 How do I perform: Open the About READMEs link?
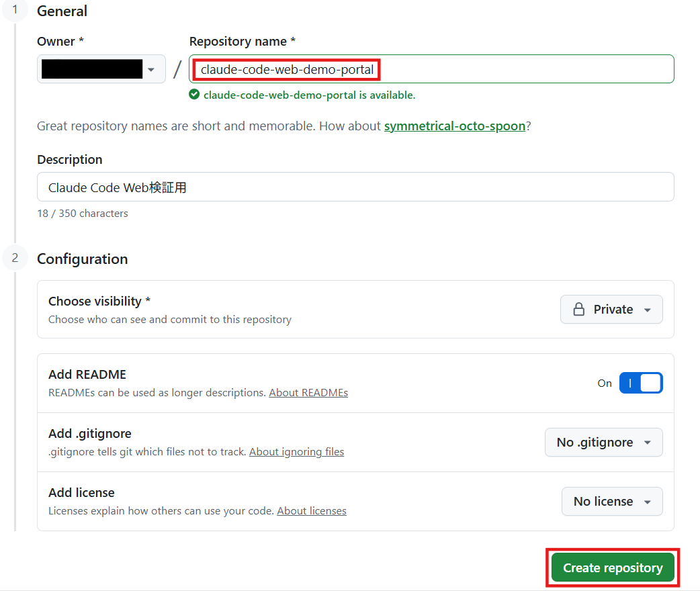coord(308,392)
